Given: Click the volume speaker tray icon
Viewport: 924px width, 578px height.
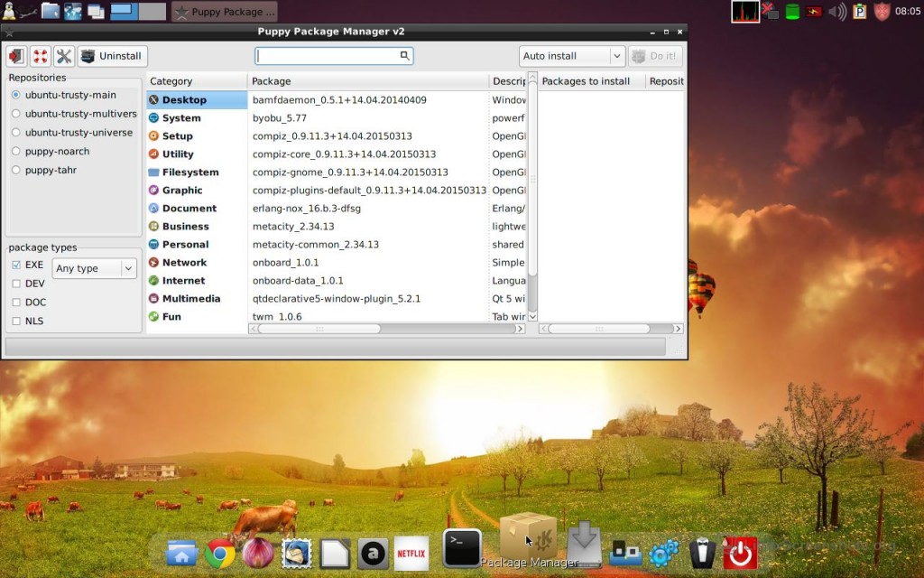Looking at the screenshot, I should point(837,12).
